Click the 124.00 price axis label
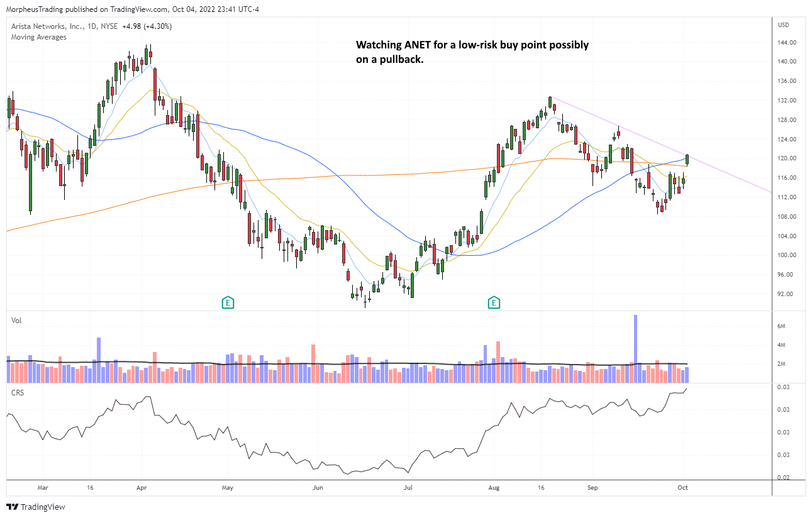812x518 pixels. click(x=787, y=140)
